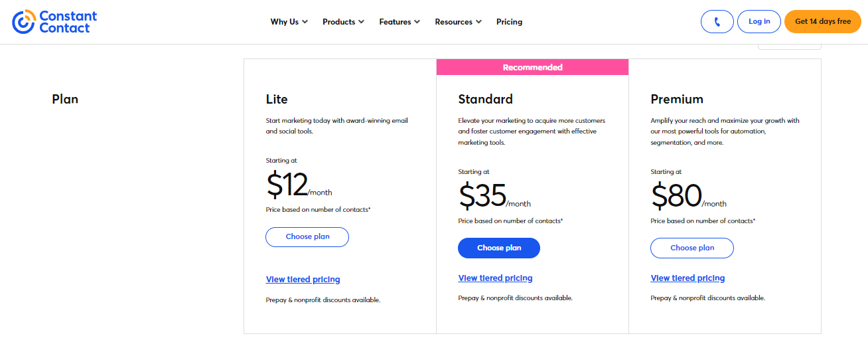
Task: Choose the Premium plan
Action: pyautogui.click(x=692, y=248)
